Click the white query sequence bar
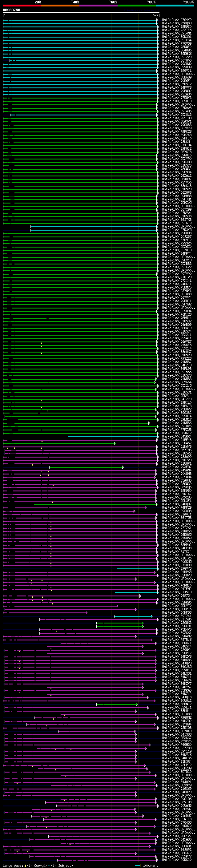 tap(81, 12)
